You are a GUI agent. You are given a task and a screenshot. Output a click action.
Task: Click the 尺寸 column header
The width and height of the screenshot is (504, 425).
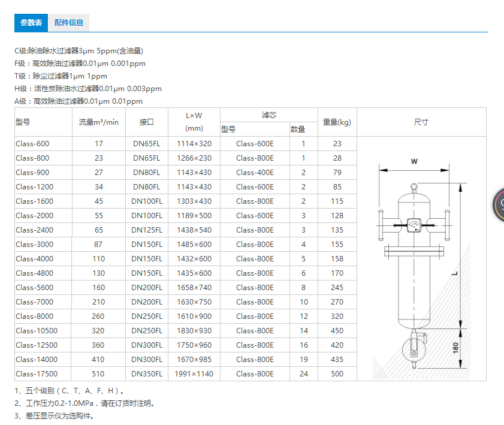point(421,122)
